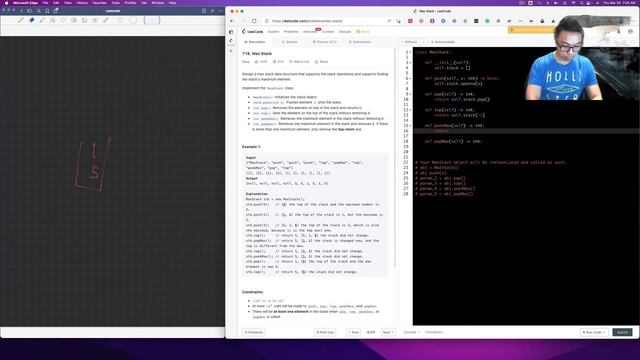Click the purple extension icon in browser toolbar
The width and height of the screenshot is (640, 360).
[432, 21]
